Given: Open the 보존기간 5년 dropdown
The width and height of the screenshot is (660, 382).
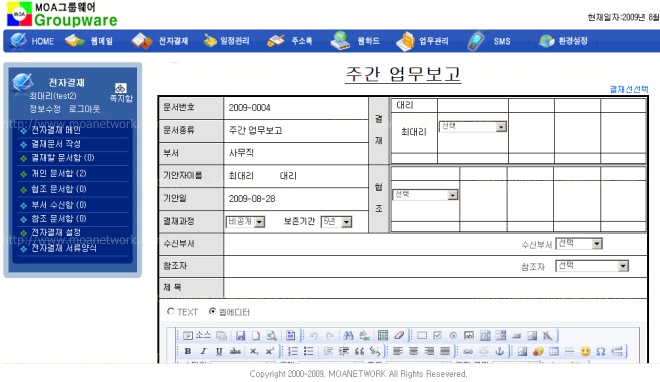Looking at the screenshot, I should (x=336, y=222).
